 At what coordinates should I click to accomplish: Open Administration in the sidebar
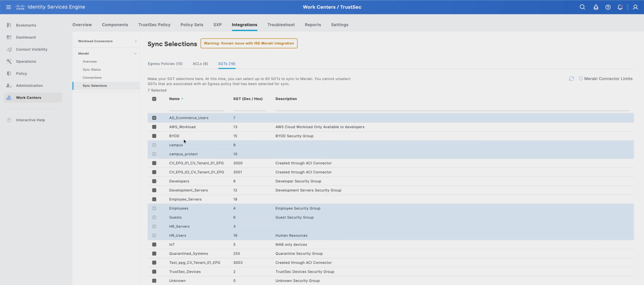click(29, 86)
